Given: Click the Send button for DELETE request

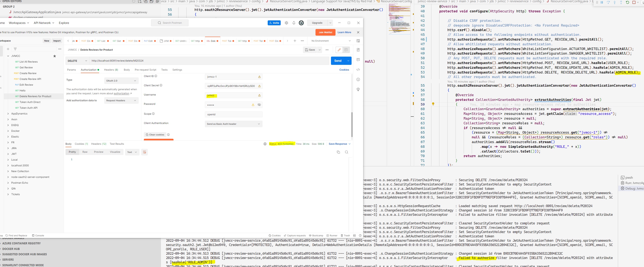Looking at the screenshot, I should [x=338, y=61].
